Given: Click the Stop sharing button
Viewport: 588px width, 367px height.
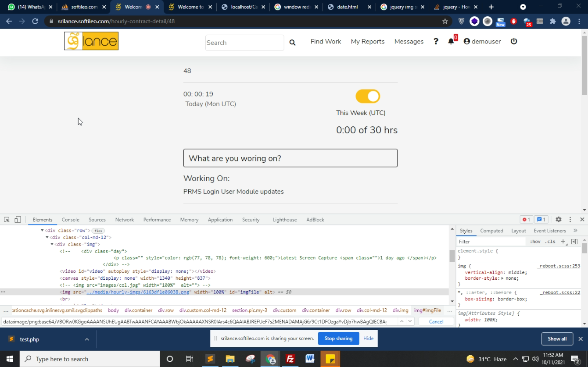Looking at the screenshot, I should tap(338, 338).
